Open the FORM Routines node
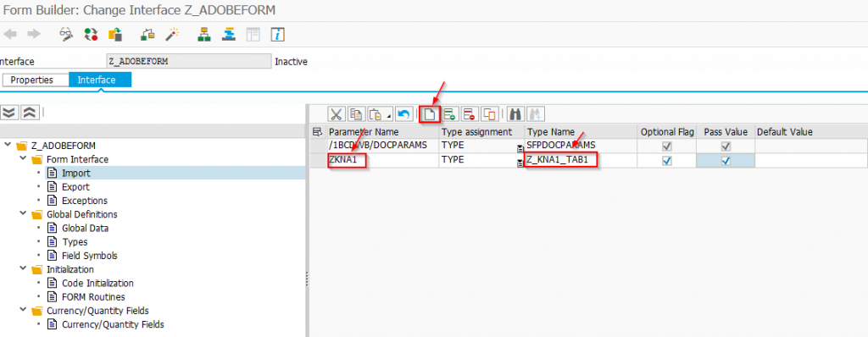Viewport: 868px width, 337px height. tap(93, 297)
